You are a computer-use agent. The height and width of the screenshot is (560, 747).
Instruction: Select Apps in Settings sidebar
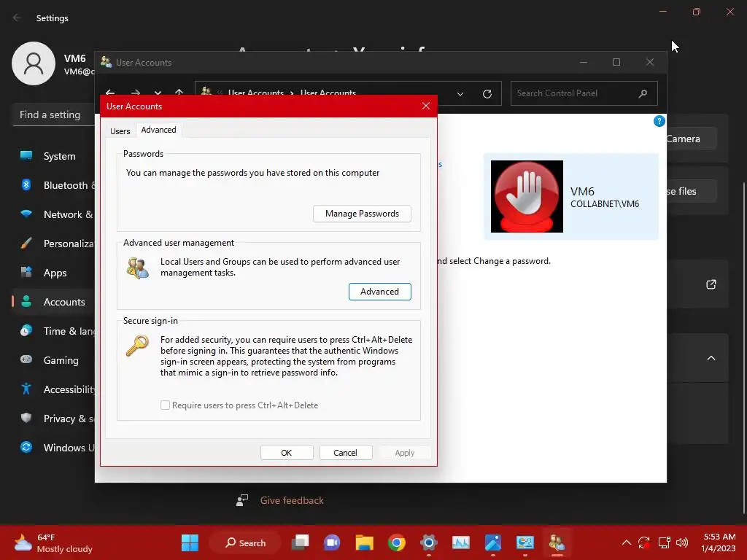(53, 273)
